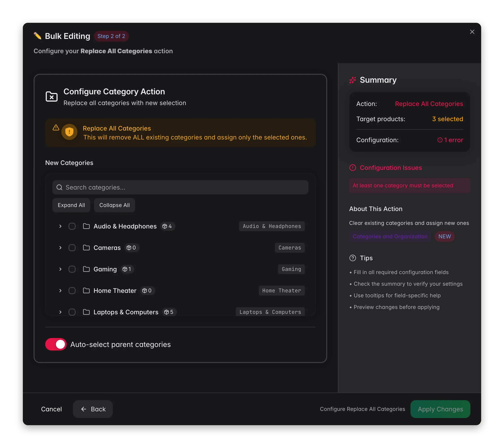Expand the Laptops & Computers category

tap(60, 312)
